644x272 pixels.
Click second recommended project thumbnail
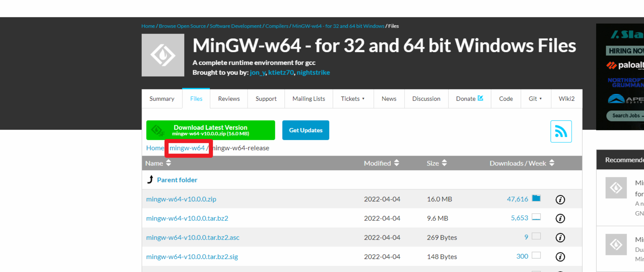616,244
